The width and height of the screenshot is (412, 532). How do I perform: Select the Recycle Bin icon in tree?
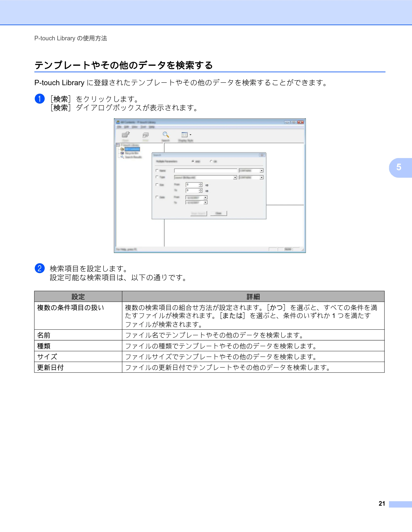tap(122, 153)
